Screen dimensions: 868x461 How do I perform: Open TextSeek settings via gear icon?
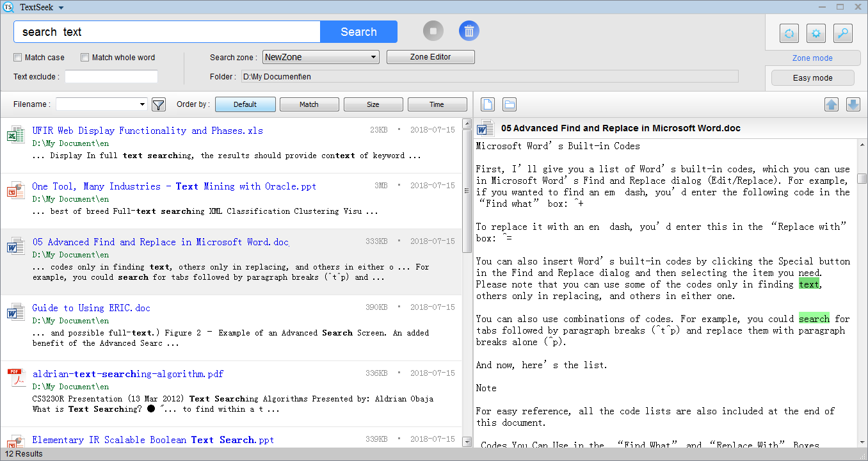click(x=816, y=33)
